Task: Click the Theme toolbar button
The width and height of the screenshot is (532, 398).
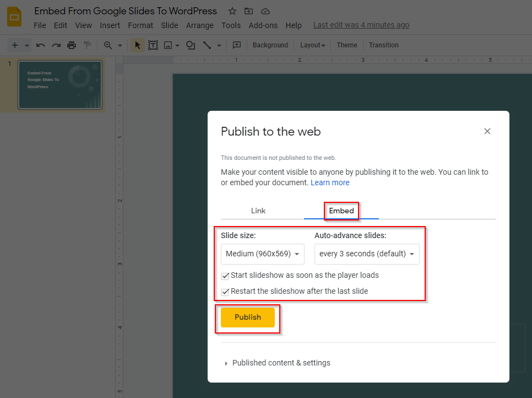Action: tap(347, 45)
